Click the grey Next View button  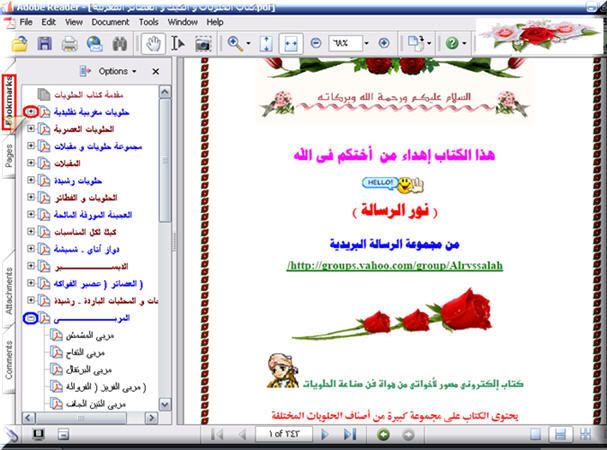(408, 435)
